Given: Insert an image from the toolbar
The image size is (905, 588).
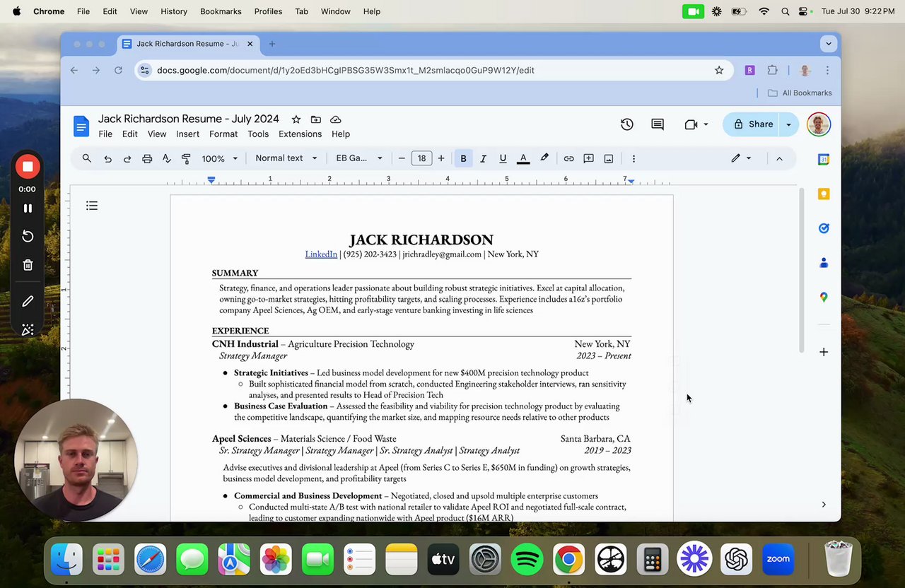Looking at the screenshot, I should (609, 158).
